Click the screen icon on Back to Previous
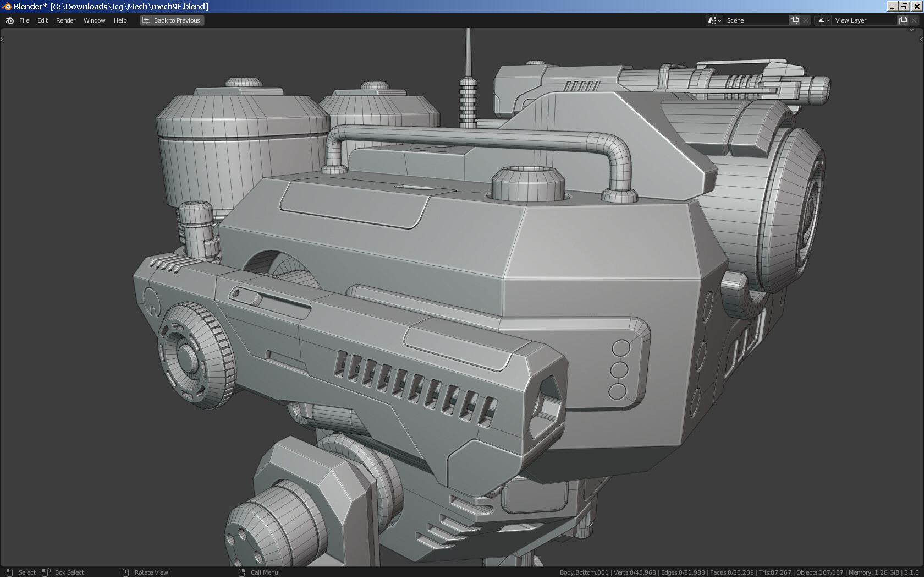 146,20
